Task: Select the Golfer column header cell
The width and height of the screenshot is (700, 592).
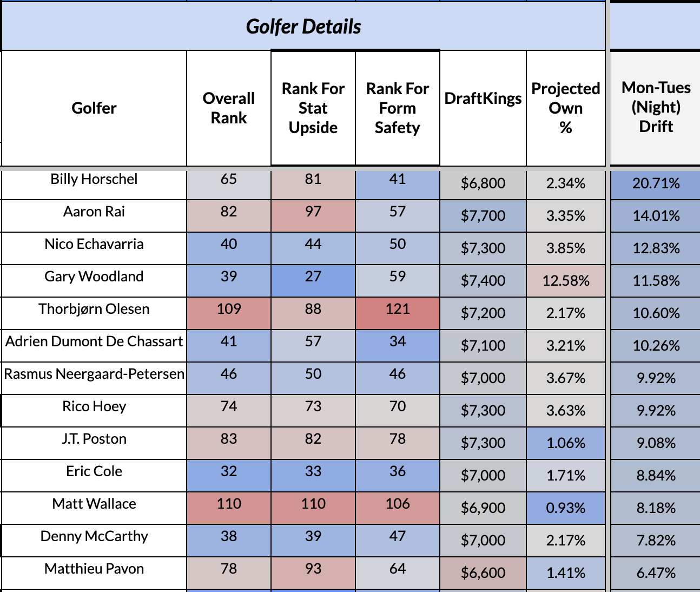Action: click(94, 108)
